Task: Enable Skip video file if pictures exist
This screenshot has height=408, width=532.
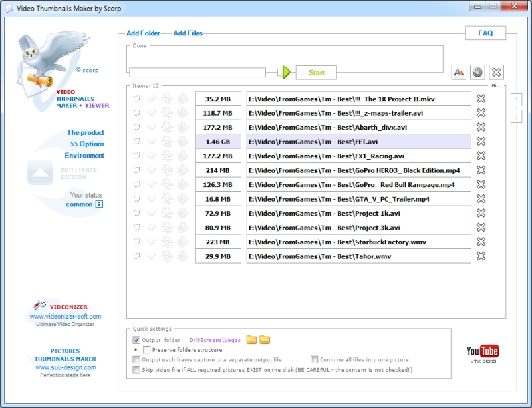Action: pos(136,370)
